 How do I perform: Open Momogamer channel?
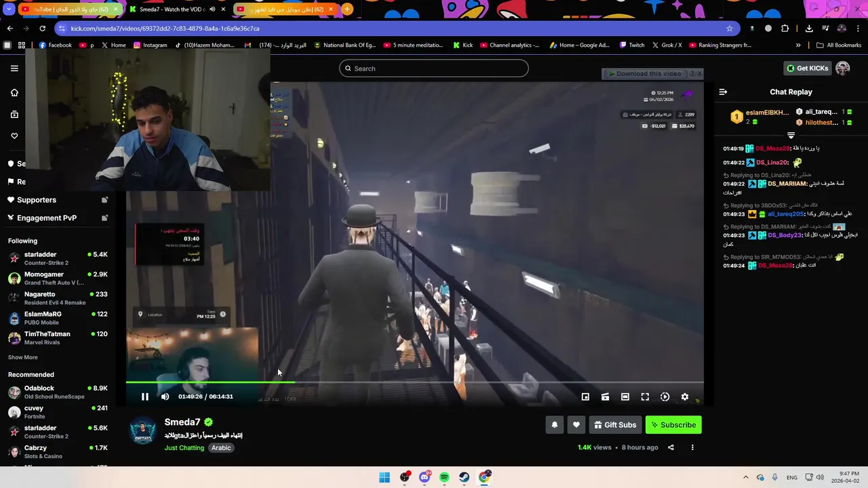[58, 278]
